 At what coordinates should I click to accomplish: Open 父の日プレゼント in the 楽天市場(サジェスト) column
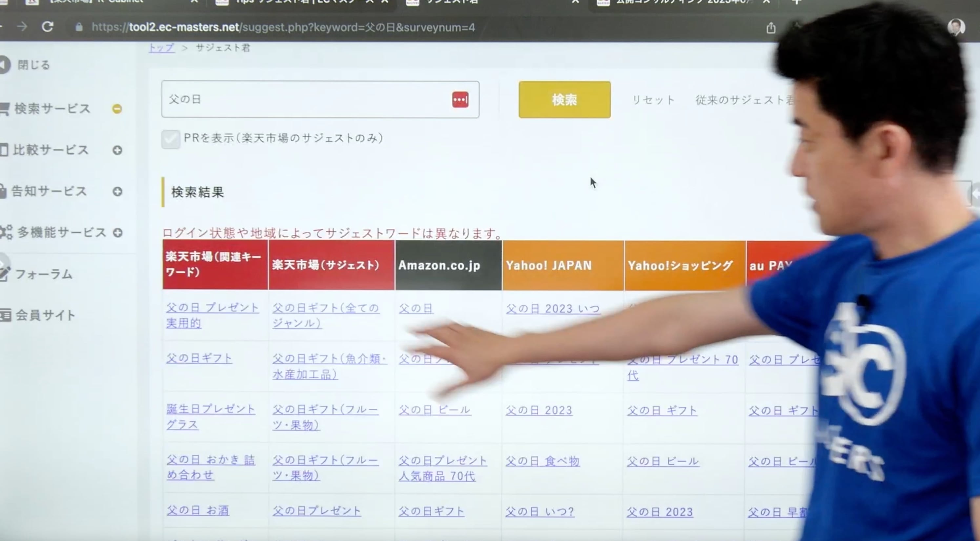(x=316, y=511)
